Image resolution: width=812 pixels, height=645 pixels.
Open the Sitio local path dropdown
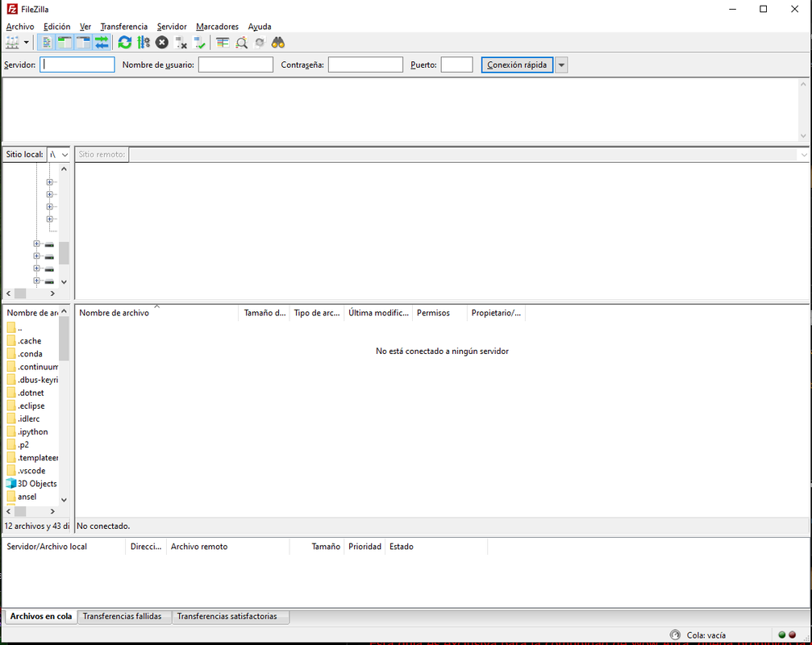click(x=65, y=154)
